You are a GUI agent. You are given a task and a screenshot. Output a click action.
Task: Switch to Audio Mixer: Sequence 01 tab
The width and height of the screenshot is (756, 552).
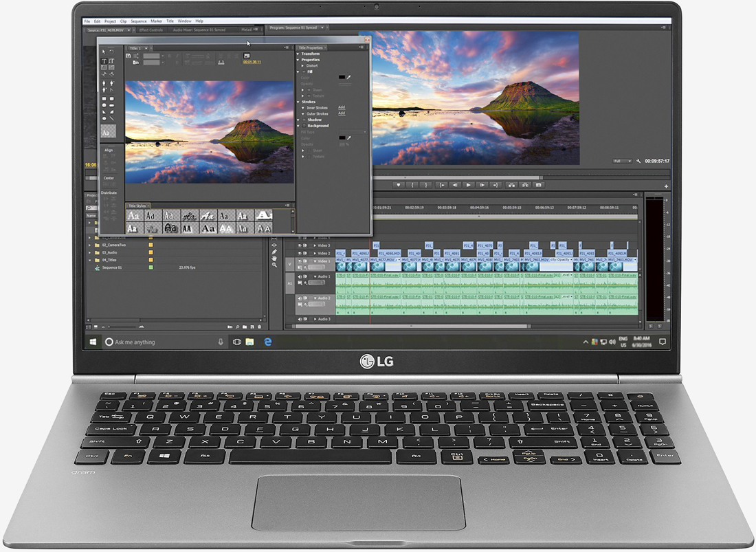tap(199, 30)
